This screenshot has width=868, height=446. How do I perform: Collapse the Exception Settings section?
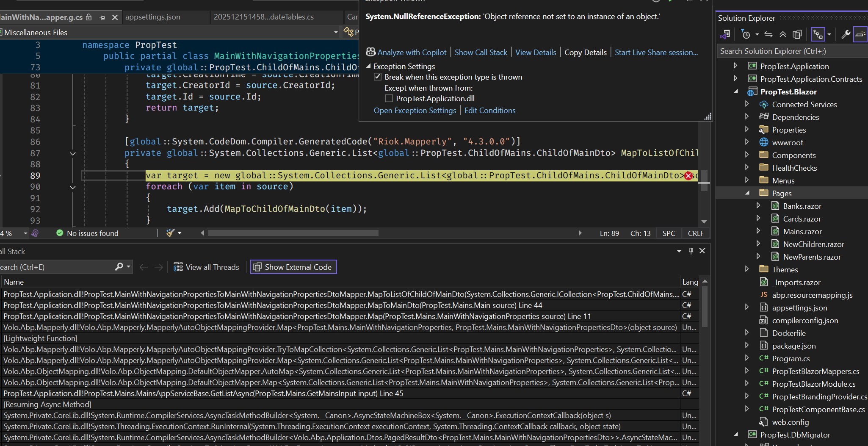[x=368, y=66]
